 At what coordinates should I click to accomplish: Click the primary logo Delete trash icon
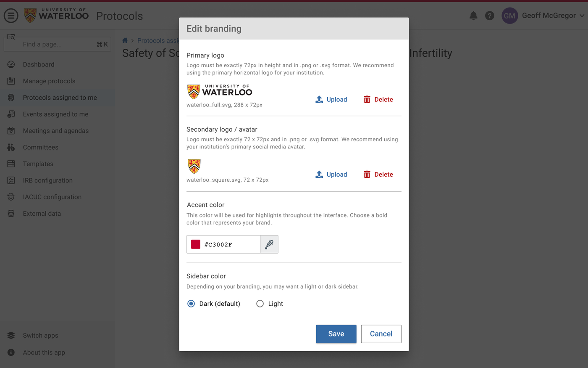pos(367,99)
